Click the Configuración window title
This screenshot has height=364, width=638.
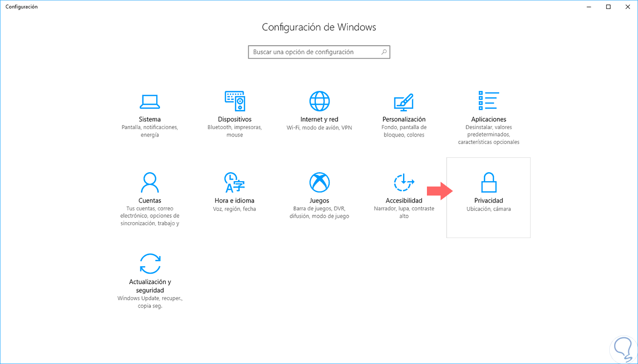(x=21, y=7)
